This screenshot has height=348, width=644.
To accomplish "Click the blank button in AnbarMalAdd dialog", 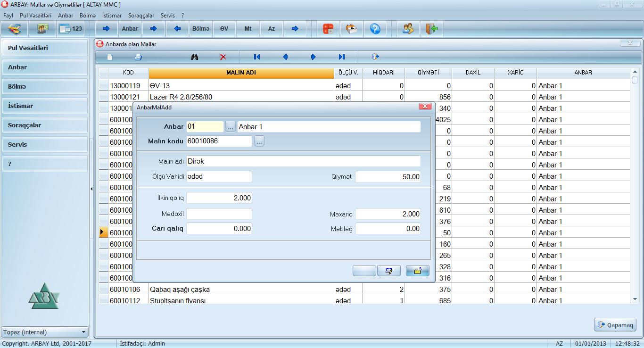I will point(364,271).
